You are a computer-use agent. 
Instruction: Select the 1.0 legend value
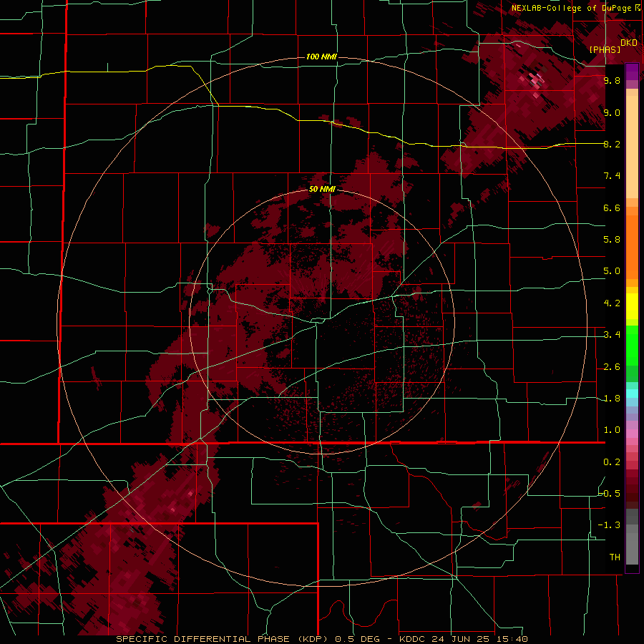[x=612, y=430]
